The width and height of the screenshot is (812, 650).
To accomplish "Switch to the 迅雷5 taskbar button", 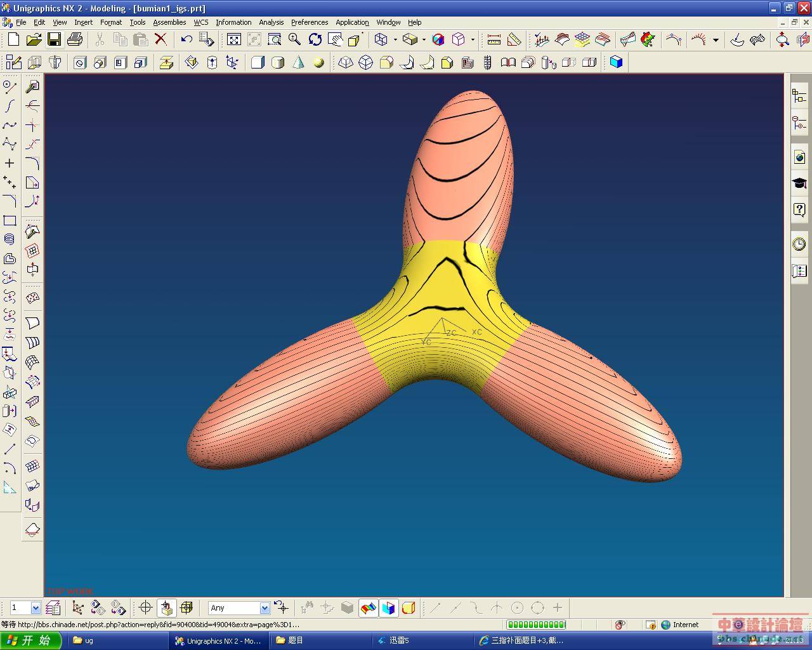I will click(x=421, y=640).
